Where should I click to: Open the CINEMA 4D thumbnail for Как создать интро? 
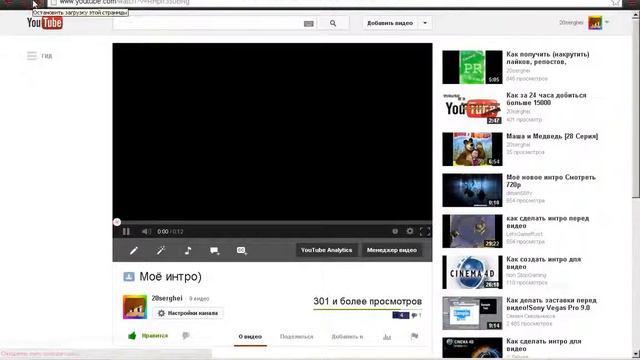(472, 272)
